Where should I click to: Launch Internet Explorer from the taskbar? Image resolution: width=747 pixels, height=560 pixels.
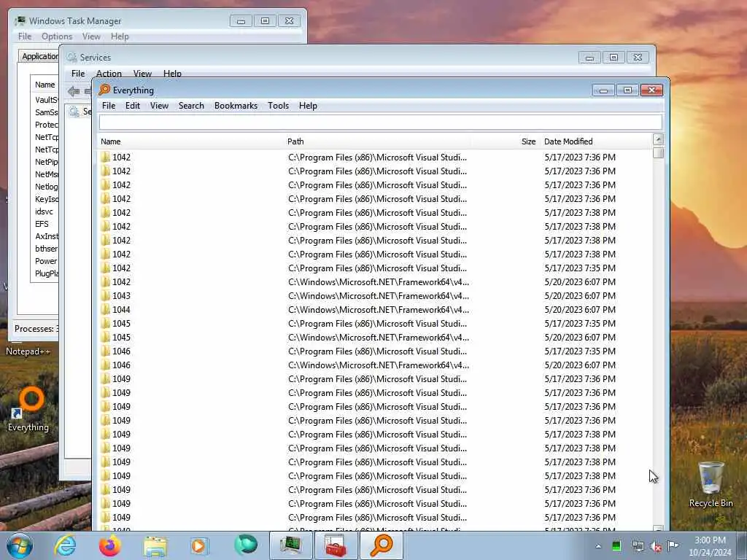pyautogui.click(x=65, y=545)
